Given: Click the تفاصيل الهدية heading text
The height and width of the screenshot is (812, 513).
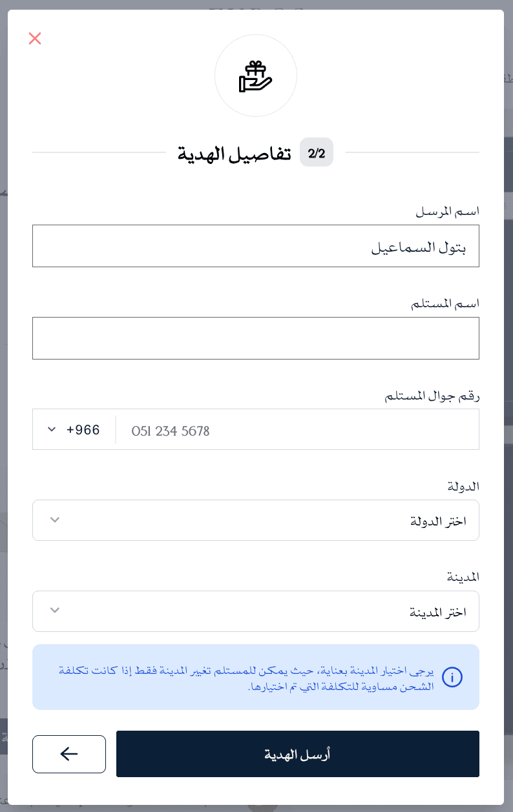Looking at the screenshot, I should [235, 154].
